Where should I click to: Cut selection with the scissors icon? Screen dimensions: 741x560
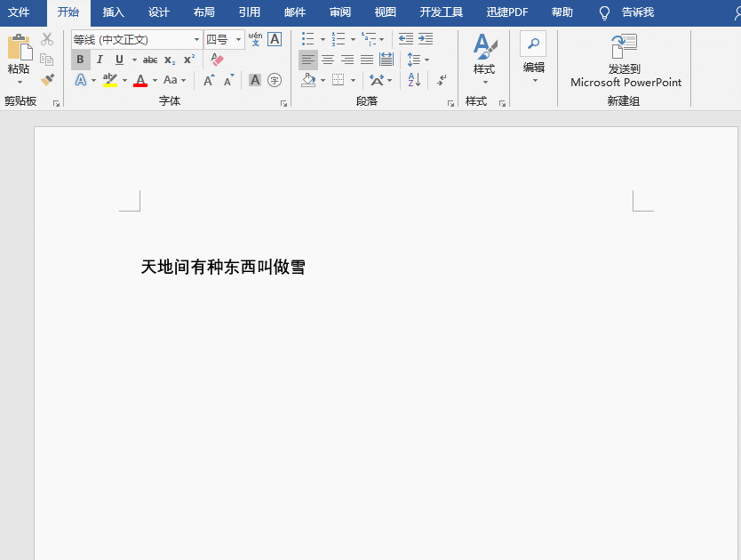coord(48,39)
